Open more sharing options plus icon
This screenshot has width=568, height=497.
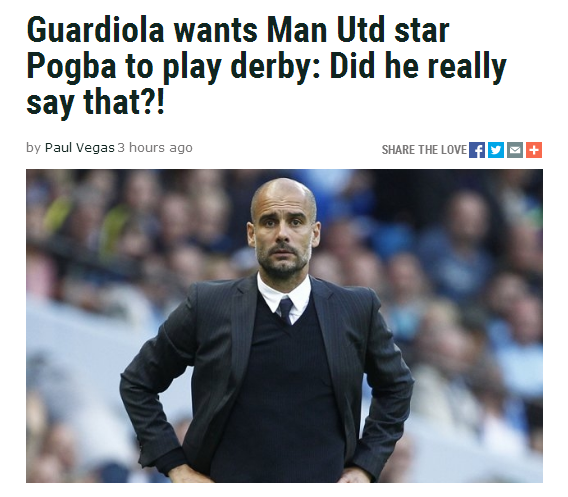[534, 150]
